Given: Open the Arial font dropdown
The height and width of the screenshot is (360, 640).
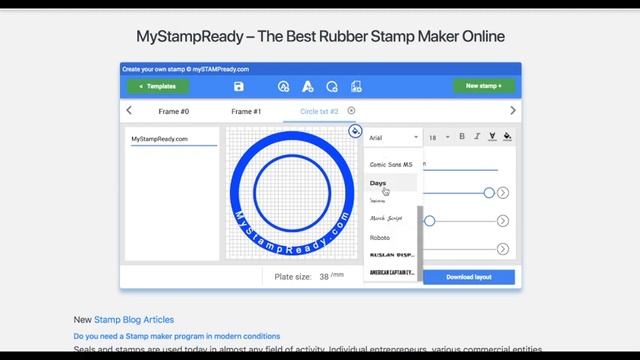Looking at the screenshot, I should (393, 138).
